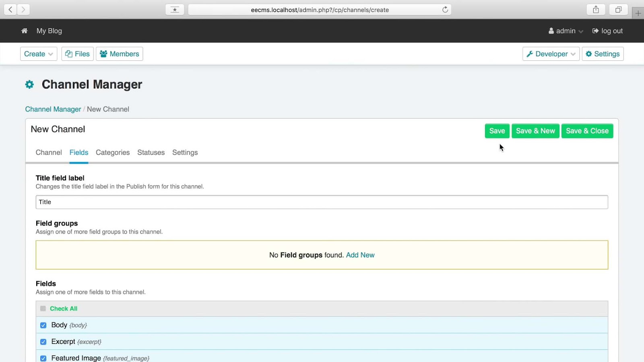Screen dimensions: 644x362
Task: Tick the Check All checkbox
Action: (43, 309)
